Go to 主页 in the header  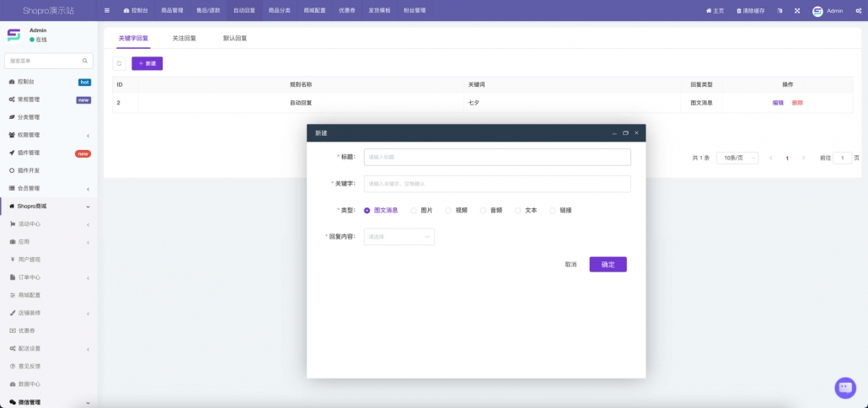click(715, 10)
